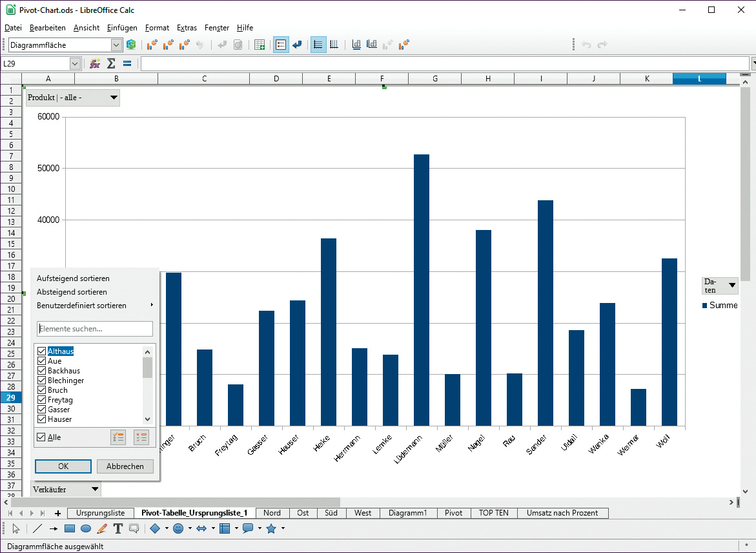Open the Einfügen menu
The width and height of the screenshot is (756, 553).
tap(122, 28)
